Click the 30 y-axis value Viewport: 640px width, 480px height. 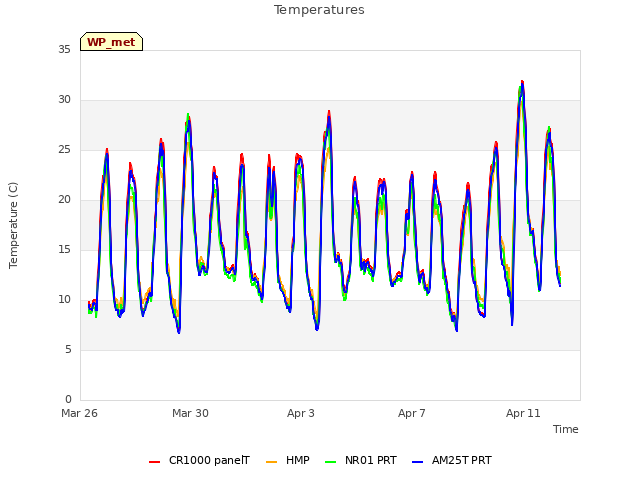click(64, 100)
